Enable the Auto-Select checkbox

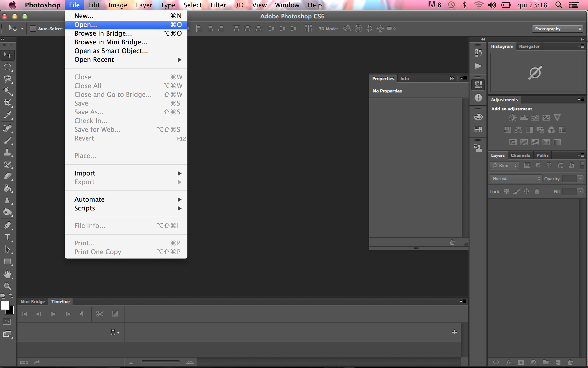click(x=33, y=29)
